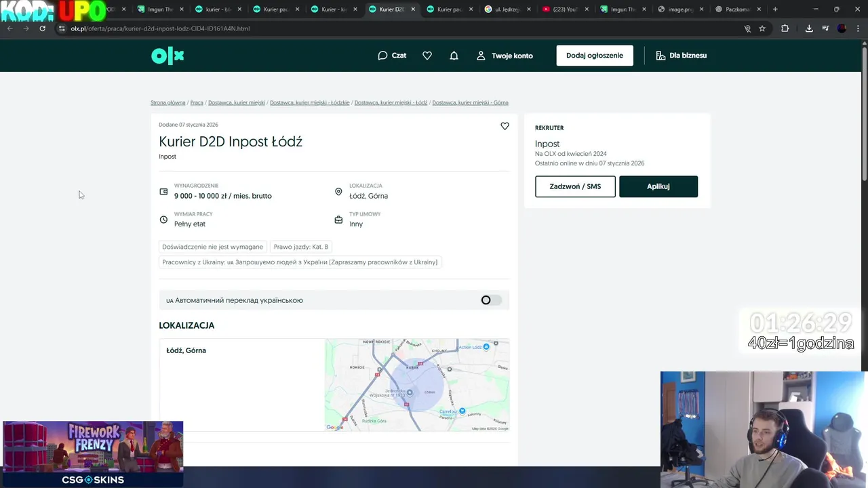Click site info icon in address bar
The height and width of the screenshot is (488, 868).
(62, 28)
